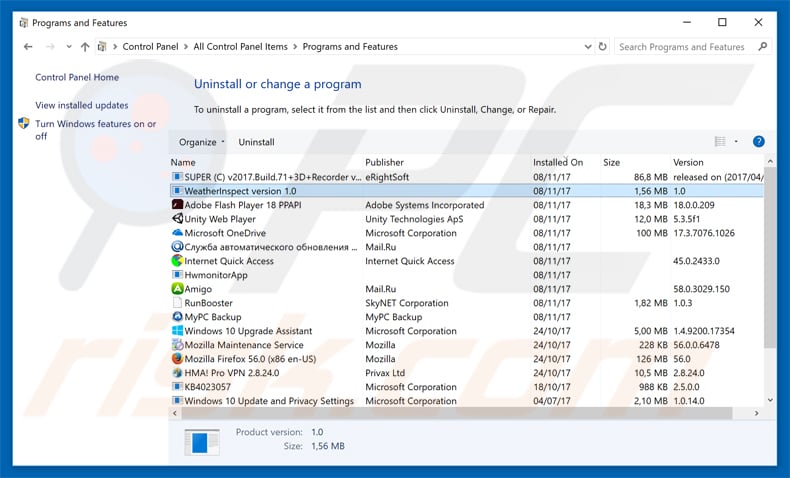Screen dimensions: 790x478
Task: Click the 17.3.7076.1026 version cell
Action: coord(704,233)
